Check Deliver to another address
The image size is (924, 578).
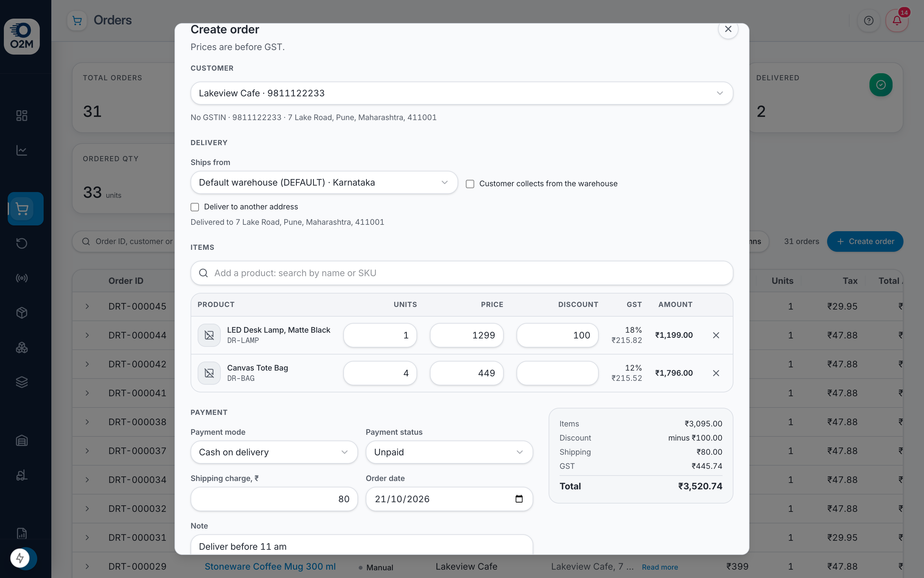(x=195, y=207)
